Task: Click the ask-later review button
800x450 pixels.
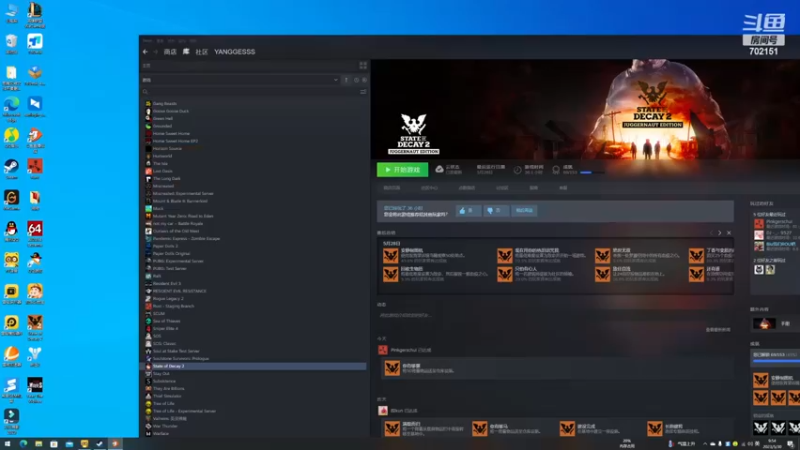Action: [x=524, y=210]
